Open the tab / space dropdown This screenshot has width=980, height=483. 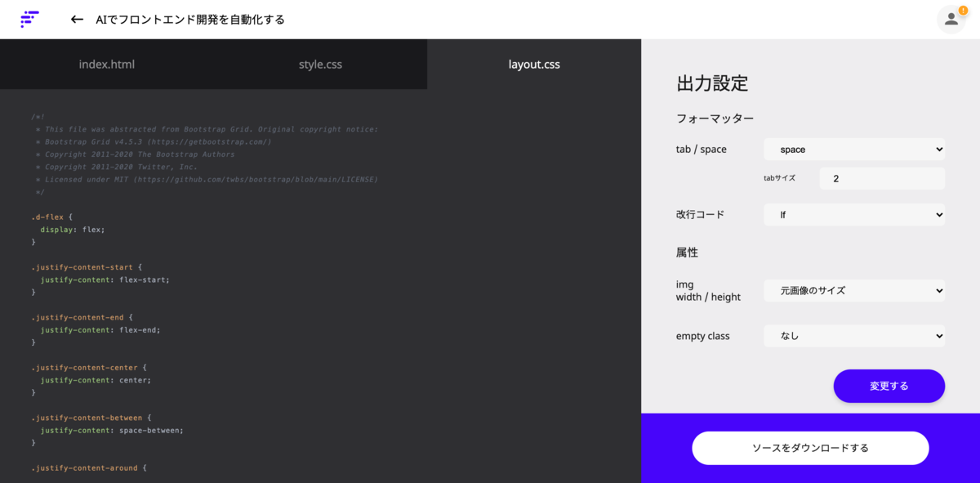(x=854, y=150)
